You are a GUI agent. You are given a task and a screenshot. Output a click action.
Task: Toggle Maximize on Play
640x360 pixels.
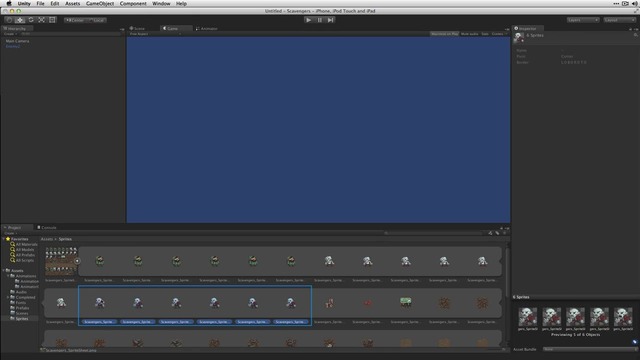coord(444,34)
